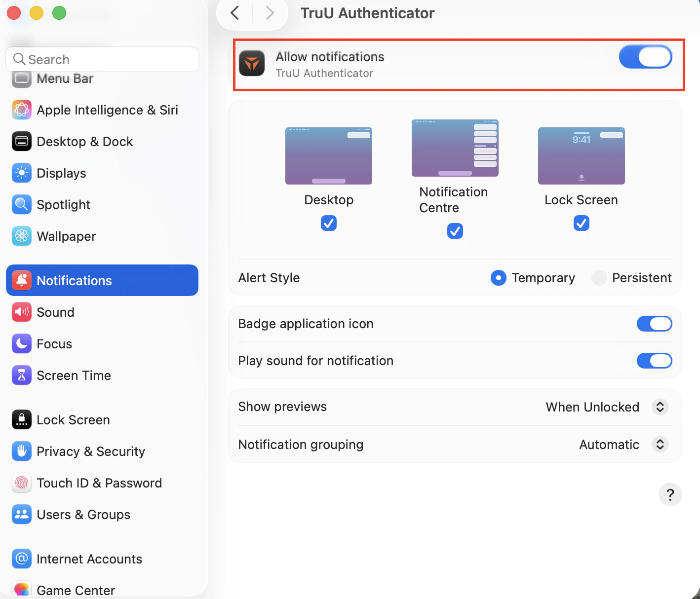
Task: Select the Persistent alert style radio button
Action: click(x=599, y=278)
